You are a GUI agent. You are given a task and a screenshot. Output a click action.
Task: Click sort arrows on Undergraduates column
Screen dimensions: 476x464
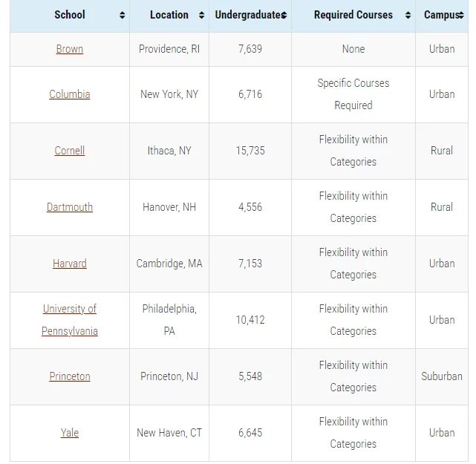pos(284,15)
